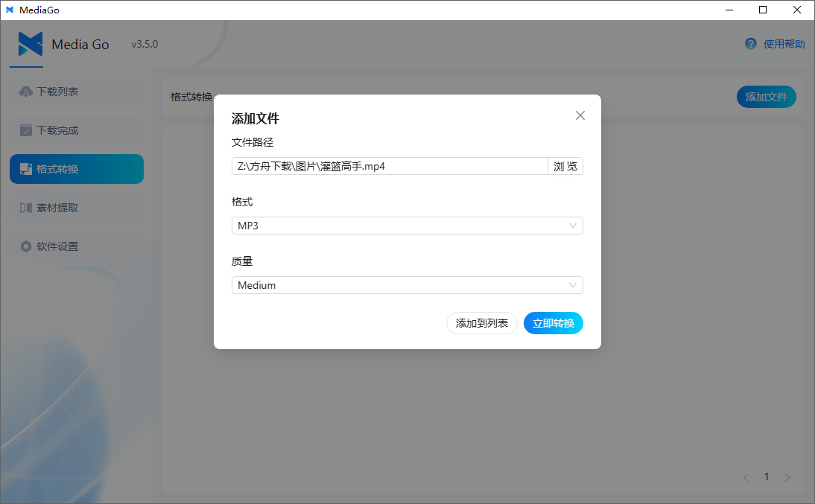Click 立即转换 to convert now
The width and height of the screenshot is (815, 504).
click(554, 323)
